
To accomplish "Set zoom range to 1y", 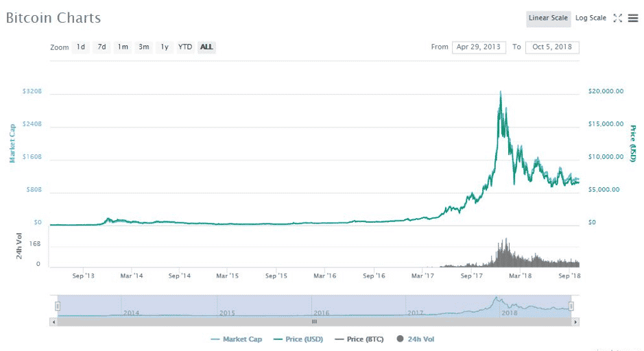I will click(x=165, y=47).
